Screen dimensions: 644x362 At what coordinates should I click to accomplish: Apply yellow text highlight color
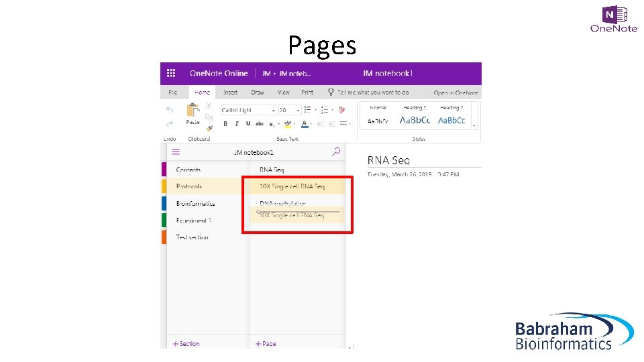point(288,123)
